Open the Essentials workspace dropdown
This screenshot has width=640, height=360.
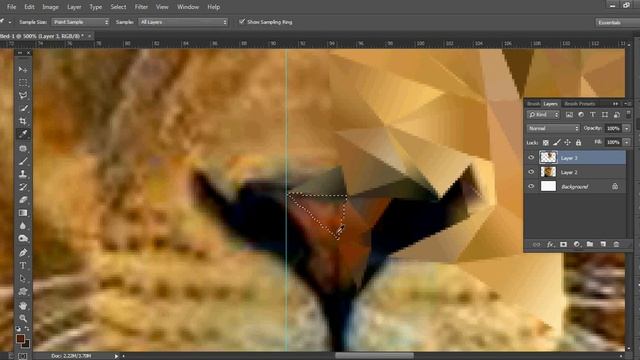(616, 22)
